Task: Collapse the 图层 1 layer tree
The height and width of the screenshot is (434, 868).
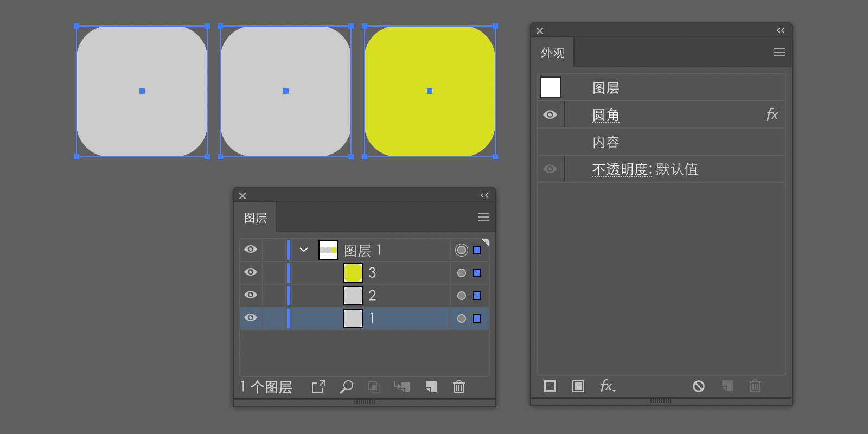Action: click(304, 250)
